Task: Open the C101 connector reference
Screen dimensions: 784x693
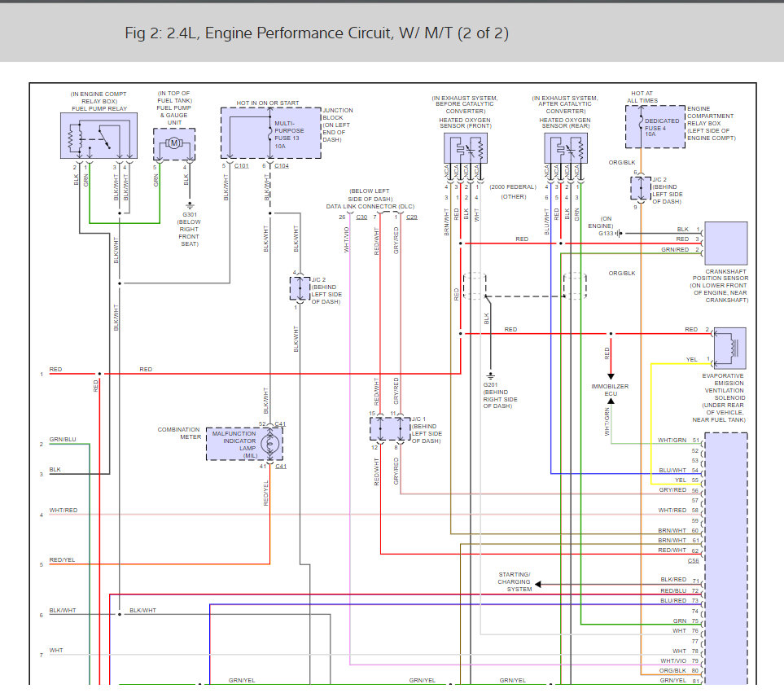Action: point(242,166)
